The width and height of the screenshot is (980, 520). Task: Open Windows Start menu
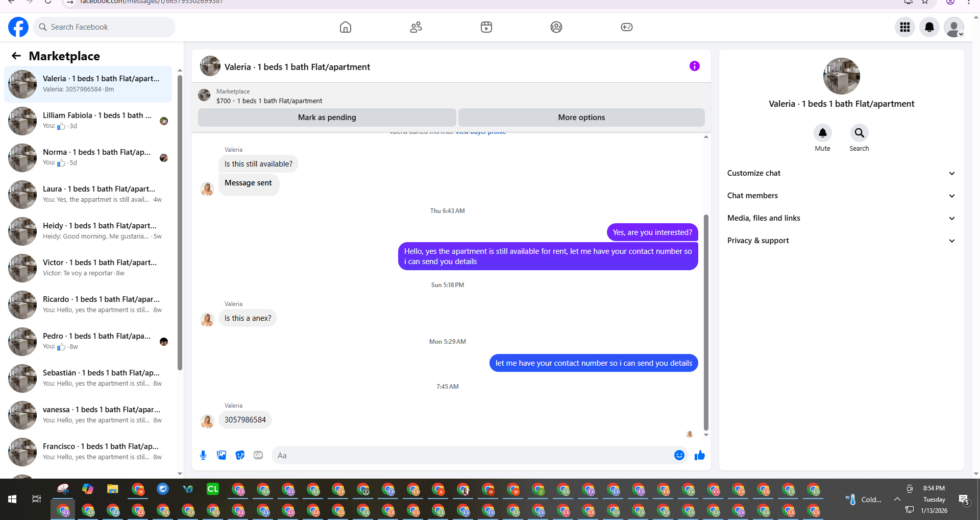tap(12, 499)
